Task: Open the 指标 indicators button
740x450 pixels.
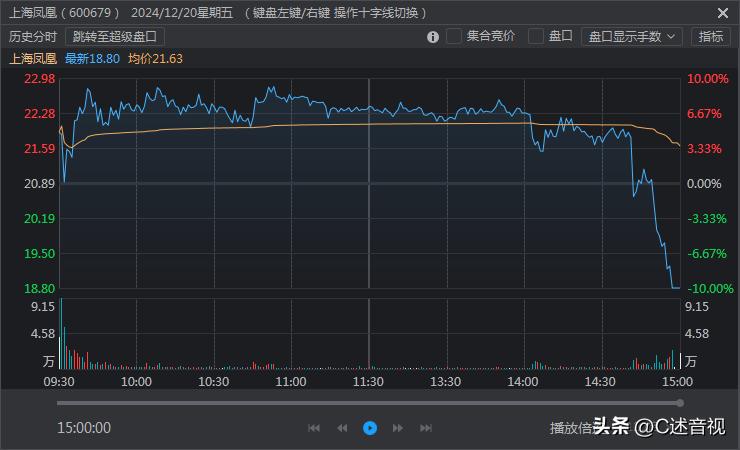Action: pos(711,36)
